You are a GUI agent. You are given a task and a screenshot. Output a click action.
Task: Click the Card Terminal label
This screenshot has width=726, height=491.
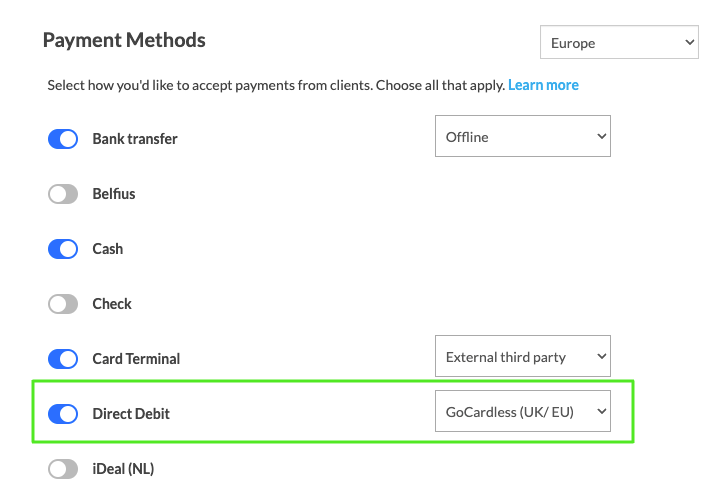pos(136,359)
